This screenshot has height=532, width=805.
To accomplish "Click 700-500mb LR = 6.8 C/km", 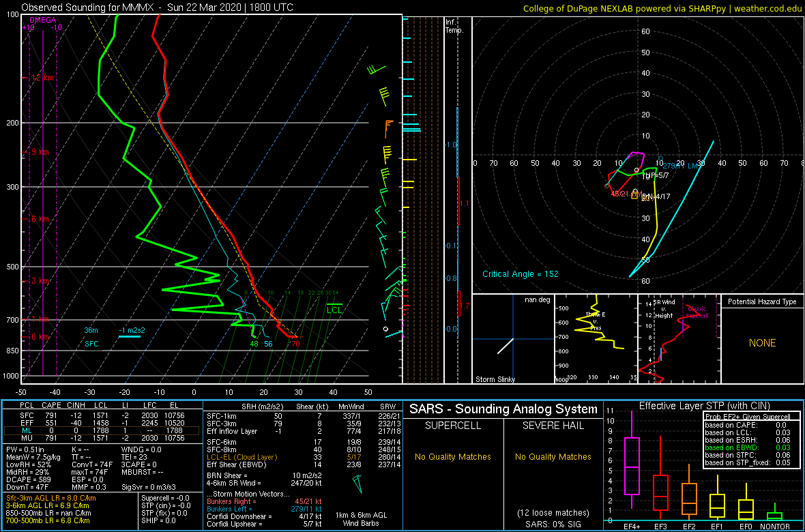I will coord(48,521).
